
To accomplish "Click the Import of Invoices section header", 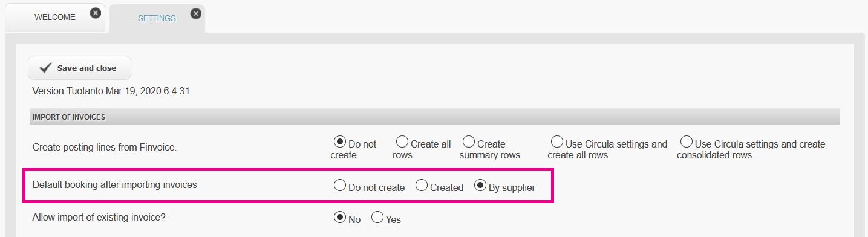I will [434, 117].
